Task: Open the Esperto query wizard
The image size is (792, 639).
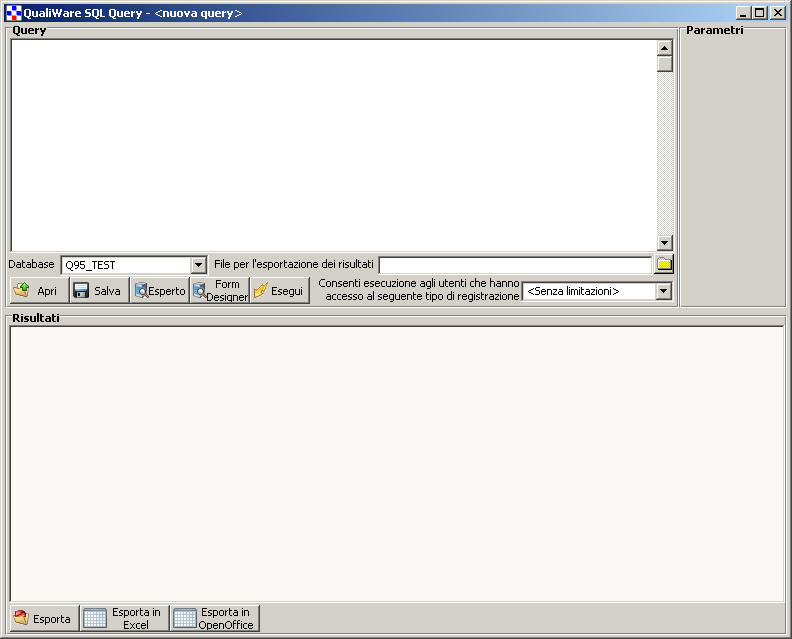Action: click(x=159, y=291)
